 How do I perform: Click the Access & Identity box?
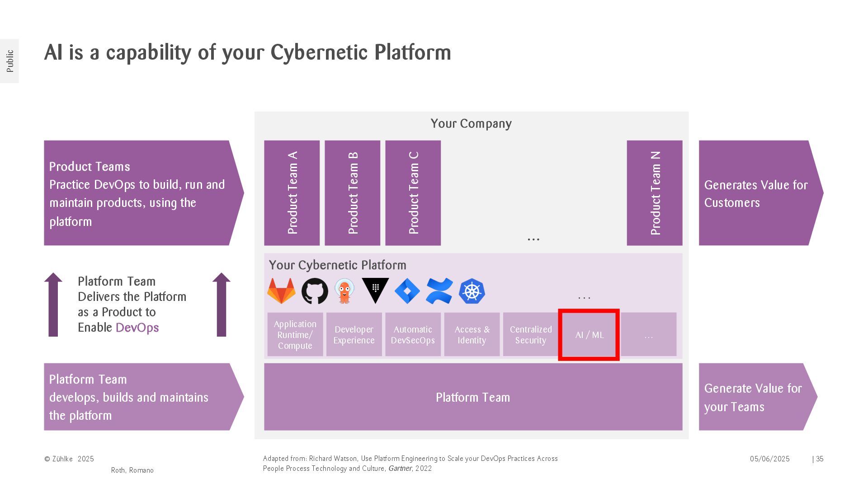pos(472,335)
